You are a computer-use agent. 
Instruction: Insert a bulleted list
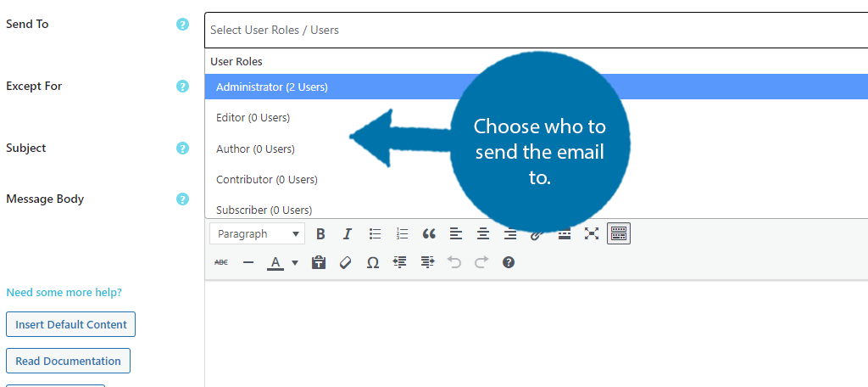[x=375, y=234]
